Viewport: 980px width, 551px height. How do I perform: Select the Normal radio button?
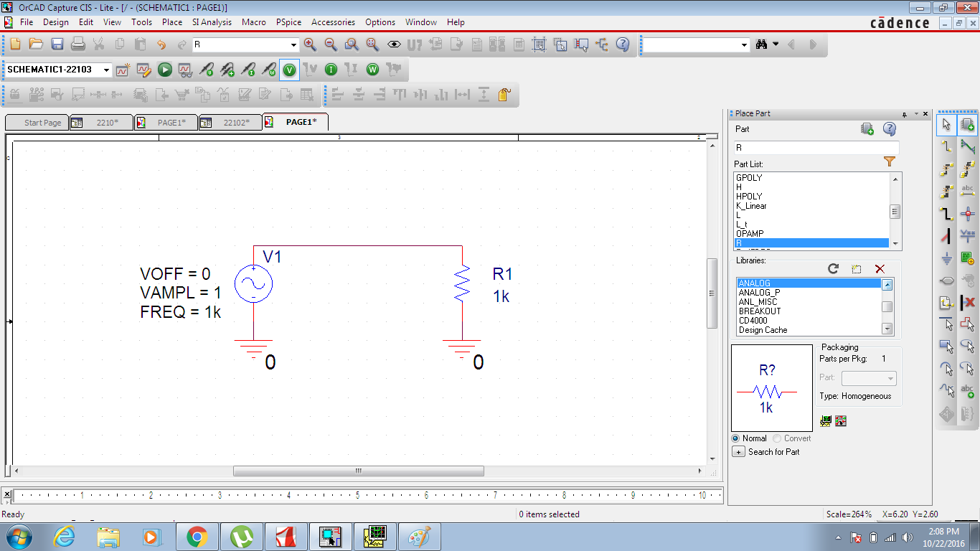coord(735,438)
